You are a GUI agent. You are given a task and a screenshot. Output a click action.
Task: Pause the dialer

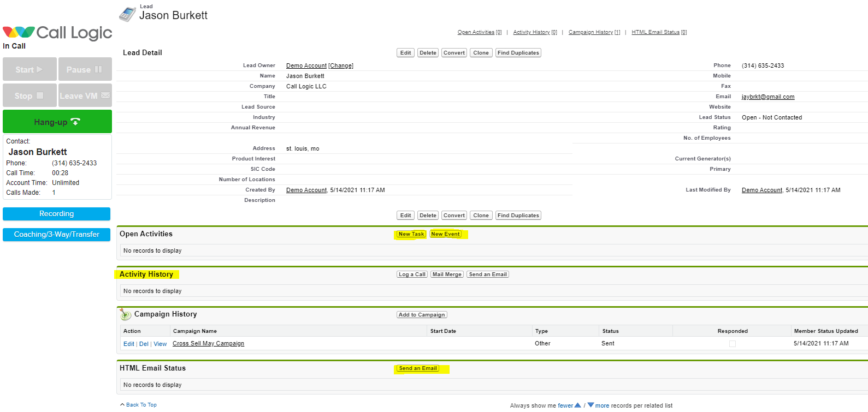point(85,69)
